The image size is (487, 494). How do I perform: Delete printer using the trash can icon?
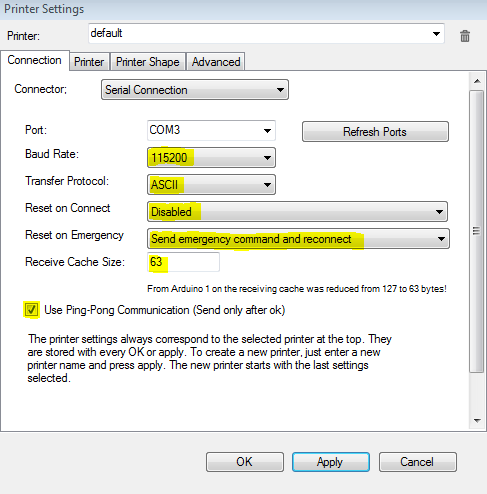tap(465, 36)
